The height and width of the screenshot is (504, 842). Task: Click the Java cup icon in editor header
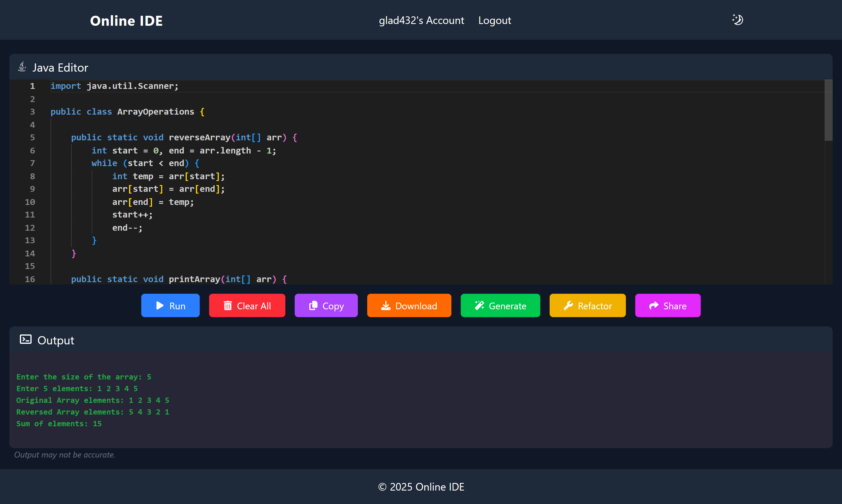tap(22, 67)
